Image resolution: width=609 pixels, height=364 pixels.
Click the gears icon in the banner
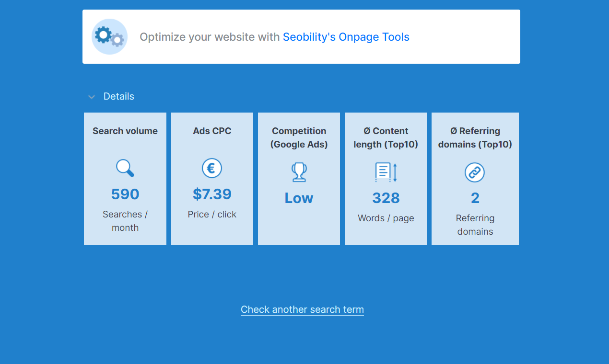pos(109,37)
